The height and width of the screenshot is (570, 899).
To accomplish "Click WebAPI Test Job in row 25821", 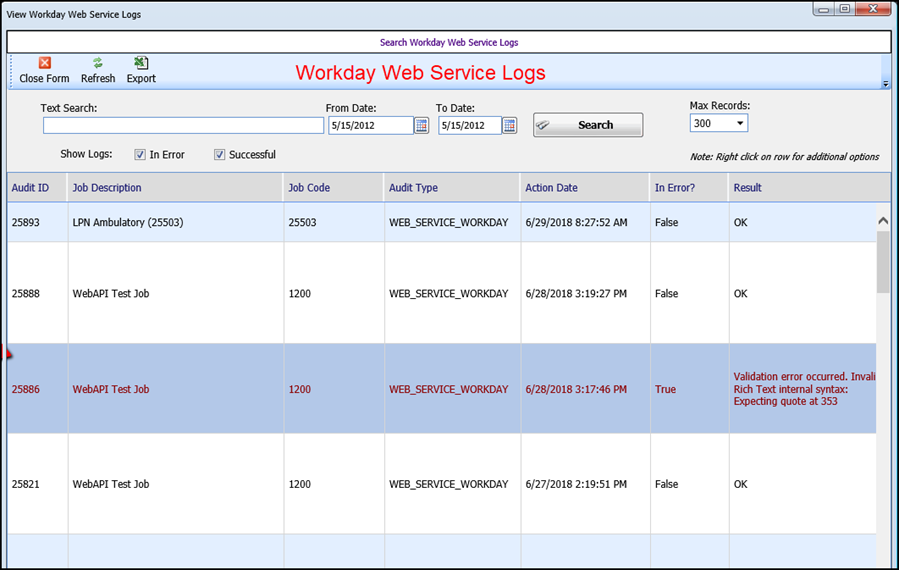I will tap(111, 484).
